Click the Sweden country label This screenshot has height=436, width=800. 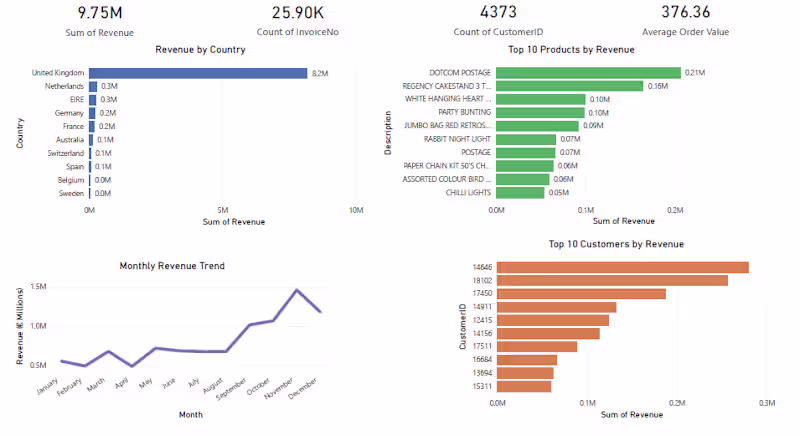point(71,193)
